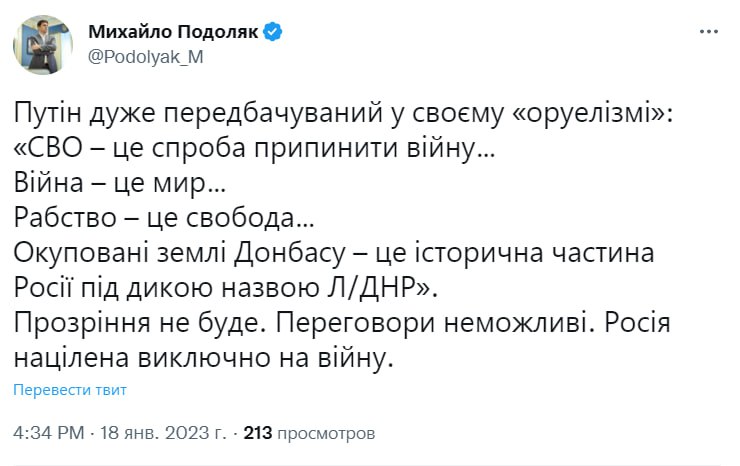
Task: Open Михайло Подоляк's profile avatar
Action: (41, 43)
